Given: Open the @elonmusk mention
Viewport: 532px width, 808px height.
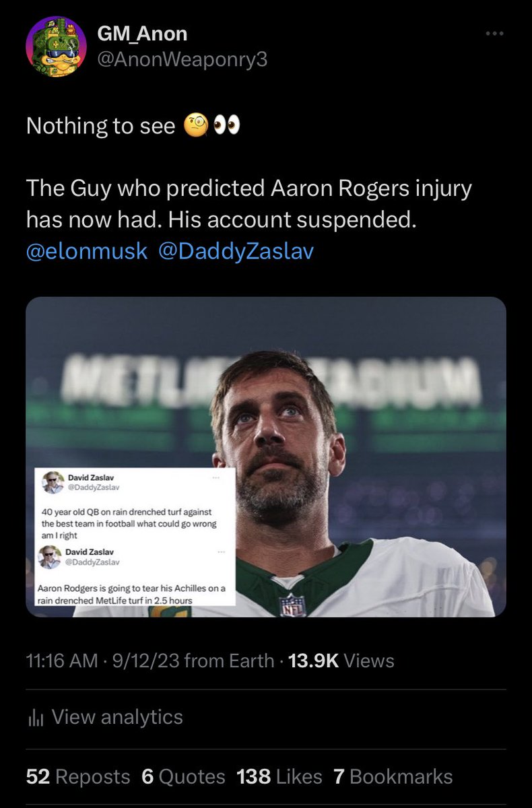Looking at the screenshot, I should [x=86, y=251].
